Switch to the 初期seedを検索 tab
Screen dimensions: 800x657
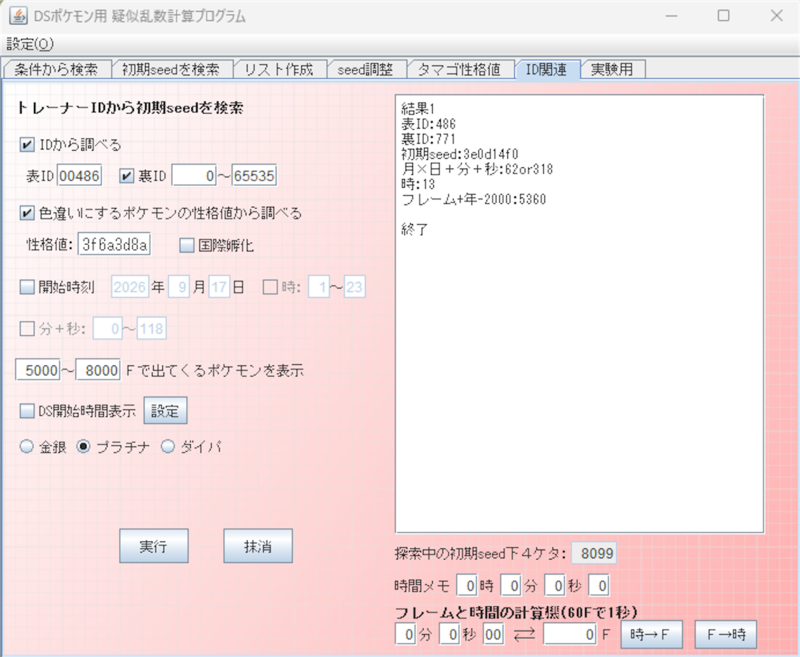(171, 69)
